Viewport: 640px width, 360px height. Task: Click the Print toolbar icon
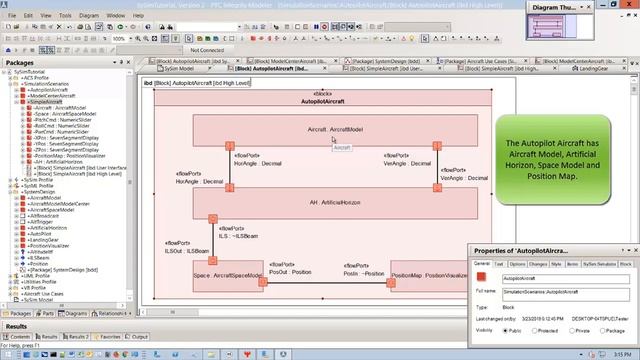click(x=80, y=27)
